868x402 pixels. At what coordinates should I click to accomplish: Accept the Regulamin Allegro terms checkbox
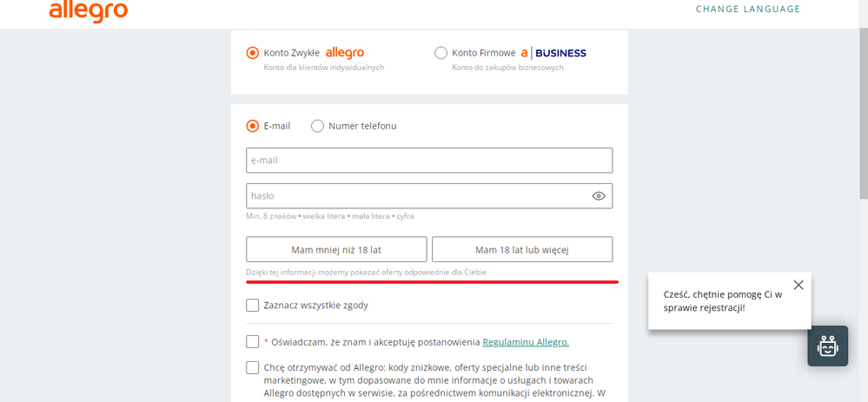(x=253, y=342)
